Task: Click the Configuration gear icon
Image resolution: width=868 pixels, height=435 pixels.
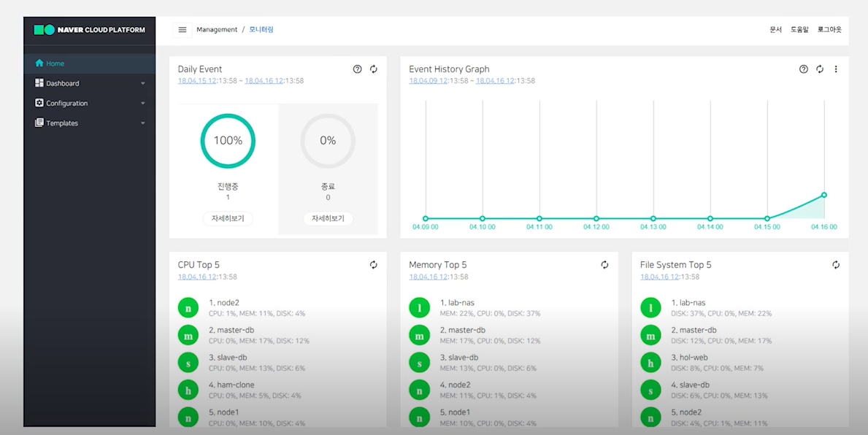Action: 39,103
